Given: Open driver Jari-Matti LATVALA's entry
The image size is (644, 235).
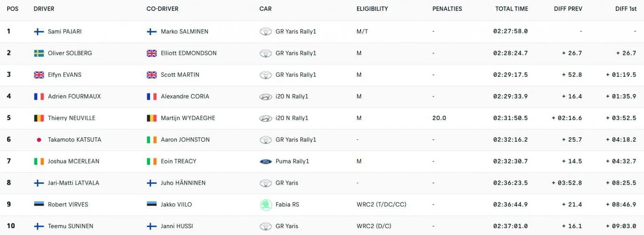Looking at the screenshot, I should (73, 183).
